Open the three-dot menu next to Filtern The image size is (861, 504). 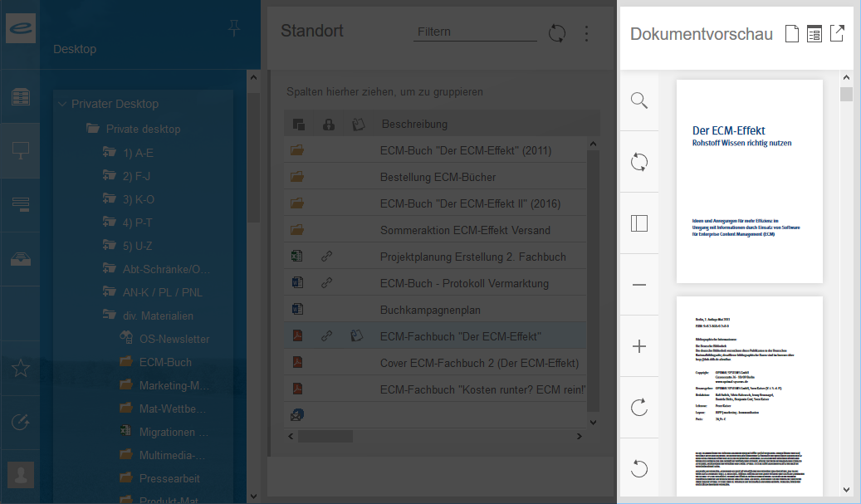click(x=587, y=33)
